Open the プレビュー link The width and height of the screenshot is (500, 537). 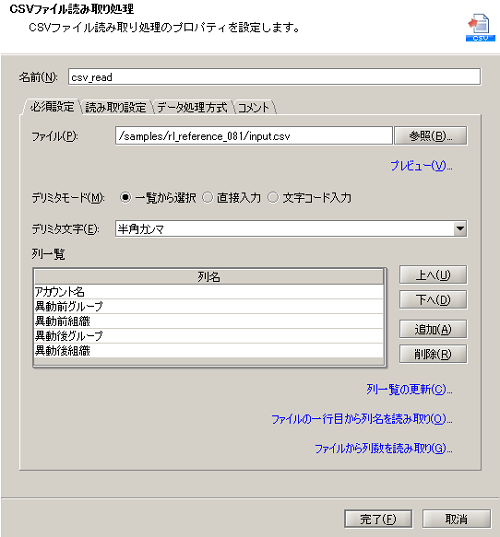[421, 166]
